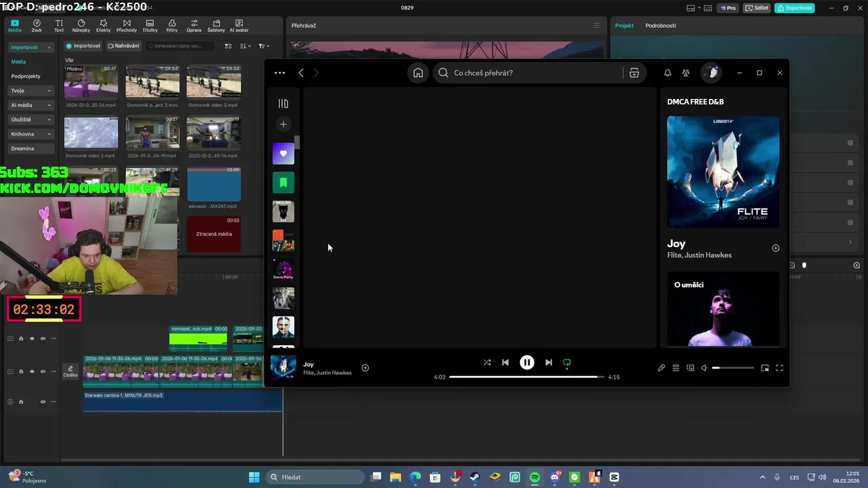The height and width of the screenshot is (488, 868).
Task: Lock the Starwars cantina audio track
Action: click(x=21, y=402)
